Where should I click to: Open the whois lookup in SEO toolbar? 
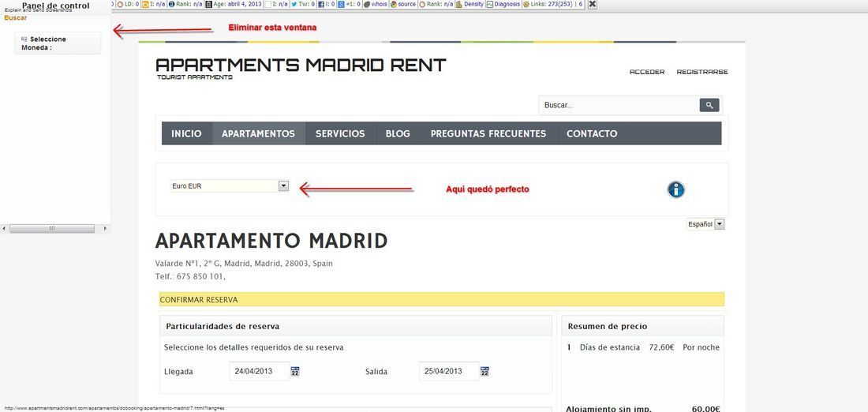pos(376,4)
